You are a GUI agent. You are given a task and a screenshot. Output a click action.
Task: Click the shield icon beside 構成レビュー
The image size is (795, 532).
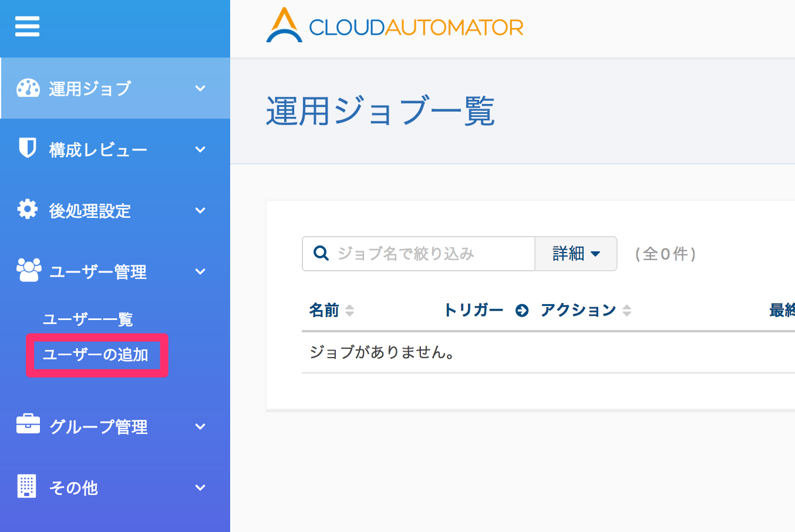(x=28, y=148)
